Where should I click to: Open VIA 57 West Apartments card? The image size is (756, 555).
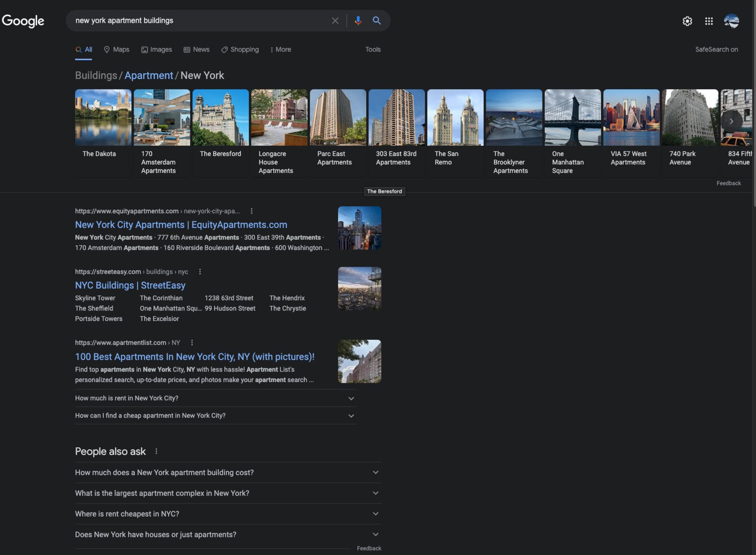click(631, 133)
